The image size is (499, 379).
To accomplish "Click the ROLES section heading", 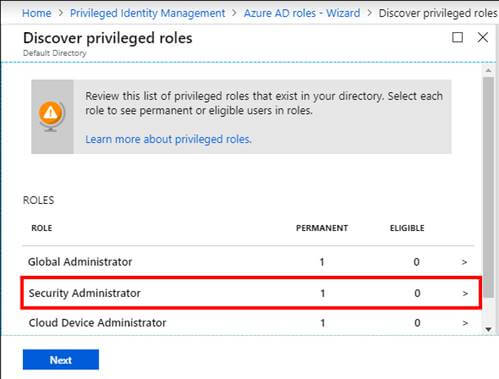I will (38, 200).
